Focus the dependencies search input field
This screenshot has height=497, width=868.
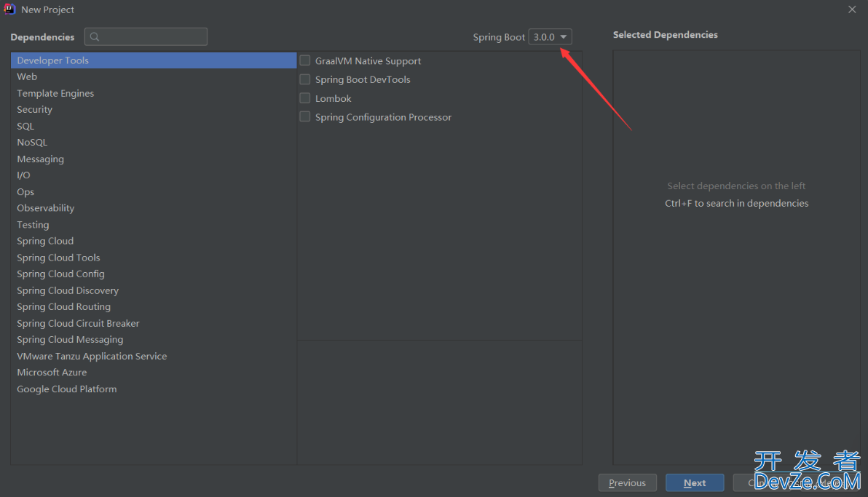click(146, 36)
